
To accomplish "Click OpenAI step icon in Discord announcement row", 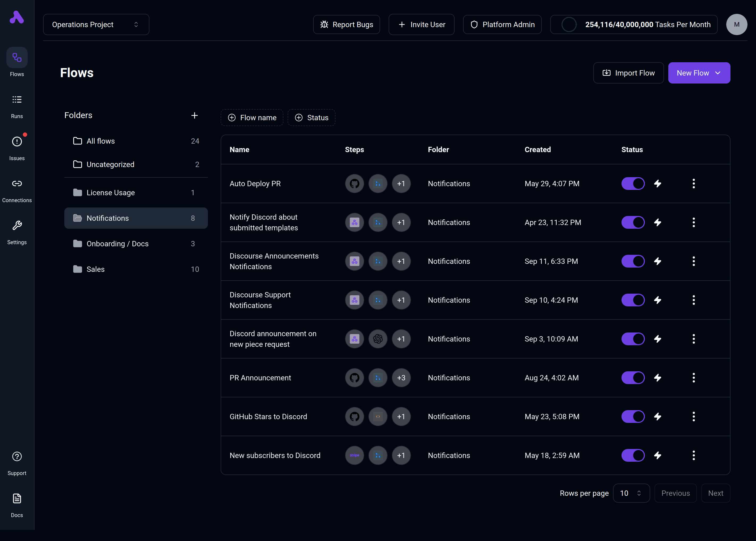I will coord(378,339).
